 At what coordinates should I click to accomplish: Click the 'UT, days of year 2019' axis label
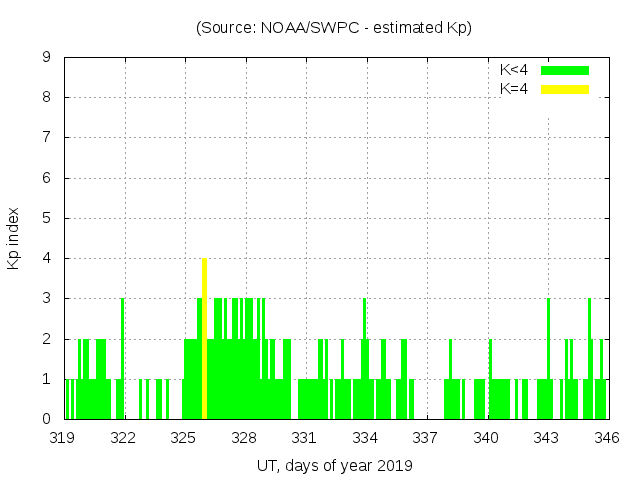coord(333,465)
